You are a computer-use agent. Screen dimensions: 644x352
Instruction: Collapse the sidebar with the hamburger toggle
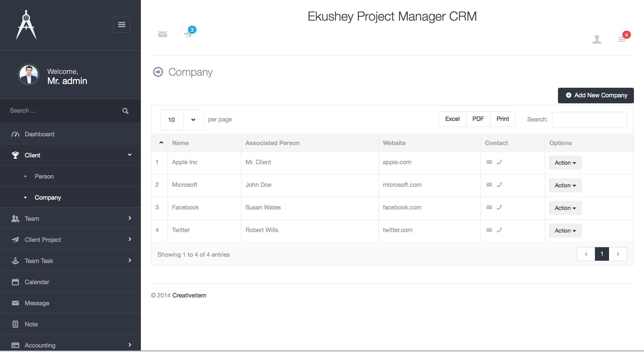[x=122, y=24]
